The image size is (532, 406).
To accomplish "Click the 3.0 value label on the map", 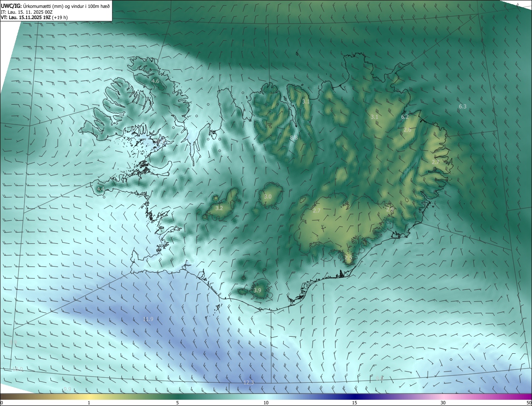I will tap(268, 197).
